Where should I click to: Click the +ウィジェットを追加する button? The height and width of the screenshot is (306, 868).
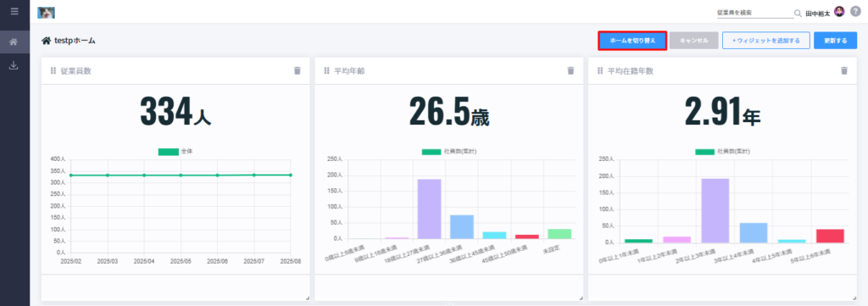click(766, 41)
